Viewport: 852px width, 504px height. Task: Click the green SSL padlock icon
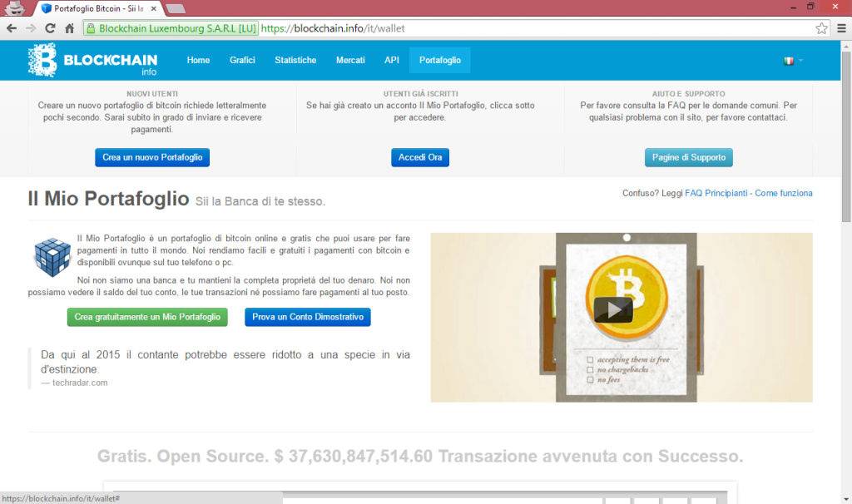click(x=91, y=28)
